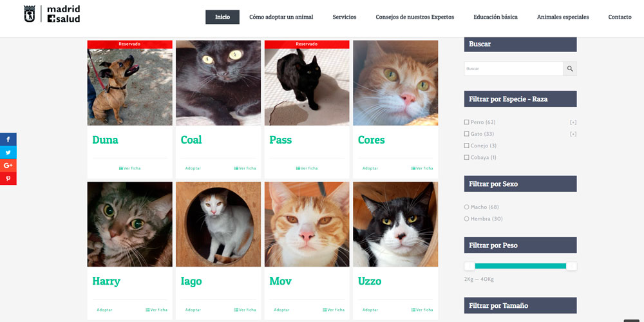
Task: Tick the Conejo filter checkbox
Action: click(466, 146)
